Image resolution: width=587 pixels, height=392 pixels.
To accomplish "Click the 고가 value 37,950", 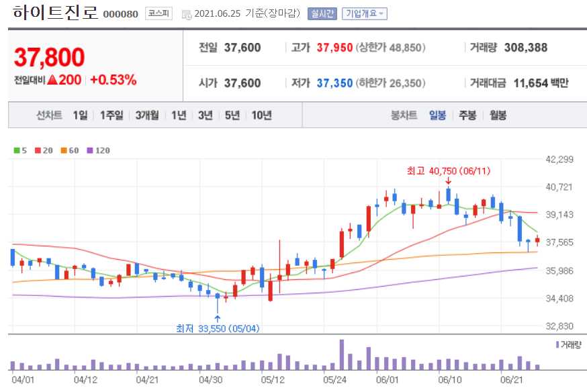I will pyautogui.click(x=334, y=48).
